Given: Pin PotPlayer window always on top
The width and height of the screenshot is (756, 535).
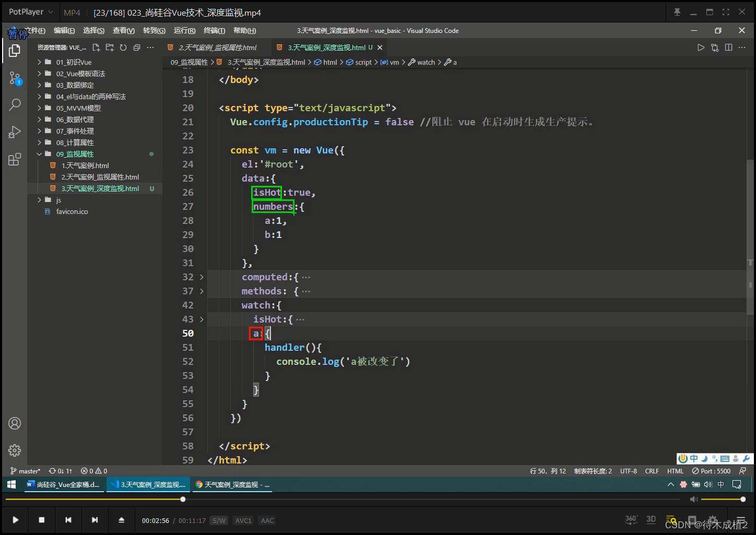Looking at the screenshot, I should tap(677, 12).
